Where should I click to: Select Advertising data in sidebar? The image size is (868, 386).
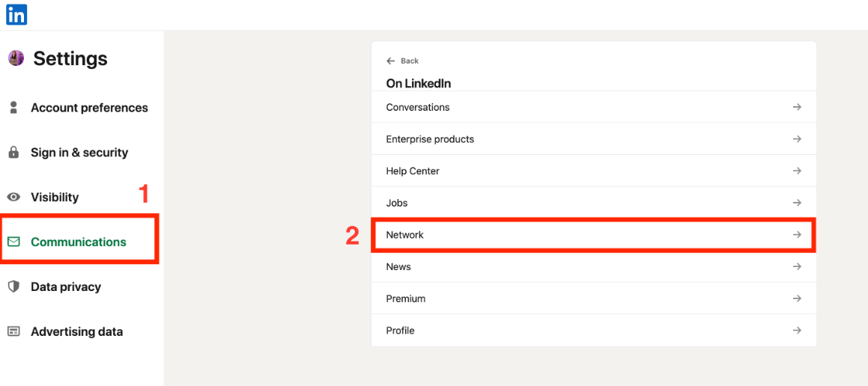pos(77,331)
